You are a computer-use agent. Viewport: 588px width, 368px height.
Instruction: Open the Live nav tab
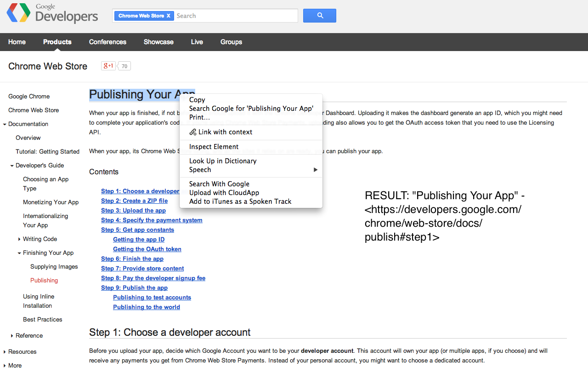click(197, 42)
